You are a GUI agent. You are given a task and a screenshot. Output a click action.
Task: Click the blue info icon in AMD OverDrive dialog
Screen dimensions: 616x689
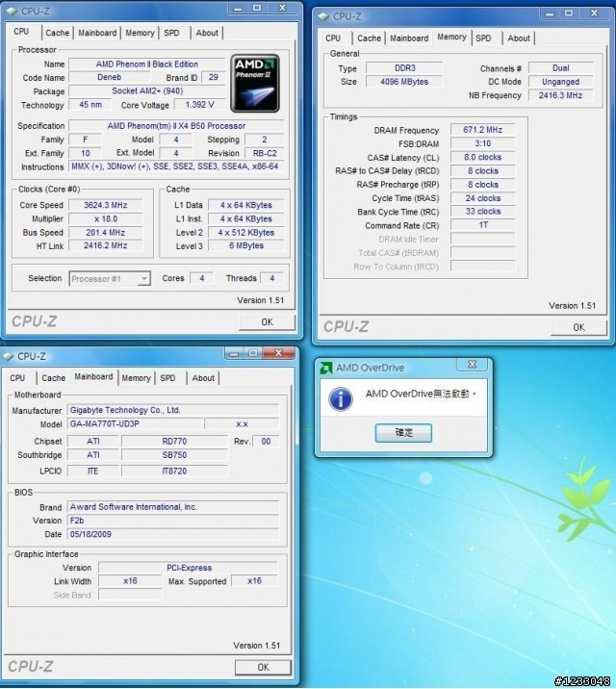coord(341,399)
